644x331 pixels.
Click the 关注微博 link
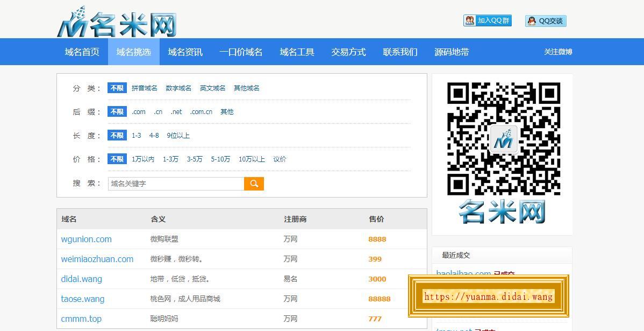coord(558,52)
